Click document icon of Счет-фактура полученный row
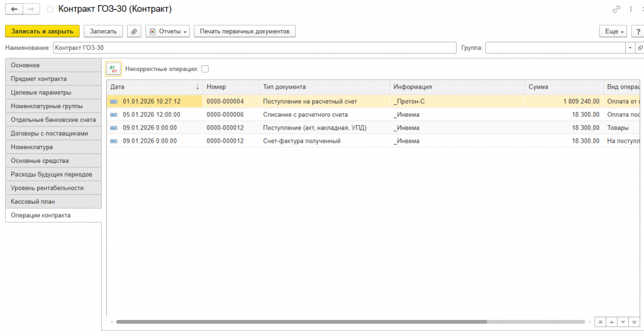 click(114, 141)
